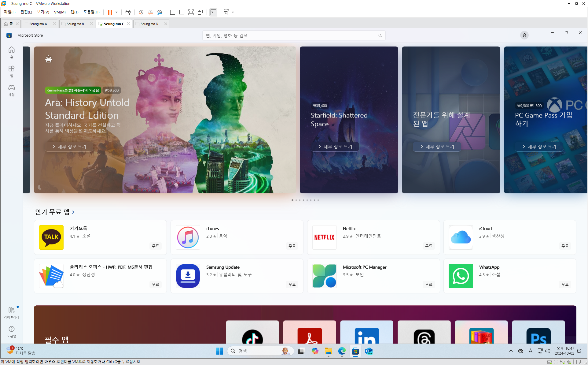
Task: Open the console view terminal icon
Action: click(213, 12)
